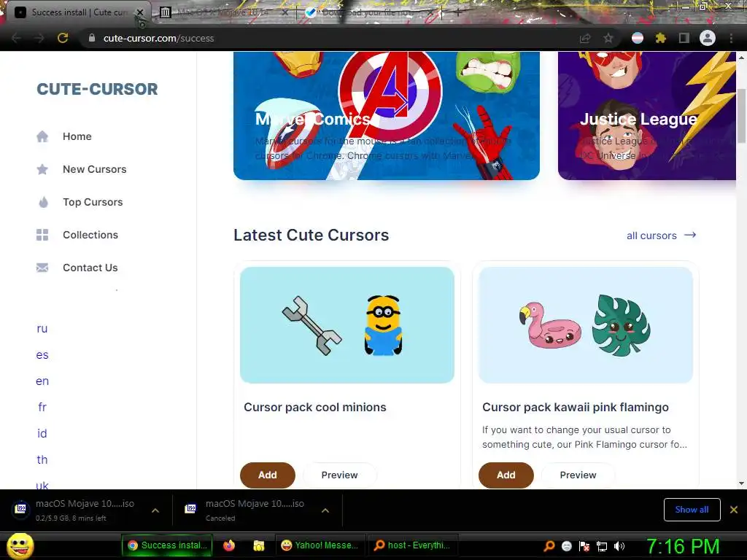Click the volume speaker tray icon
Screen dimensions: 747x560
point(619,546)
